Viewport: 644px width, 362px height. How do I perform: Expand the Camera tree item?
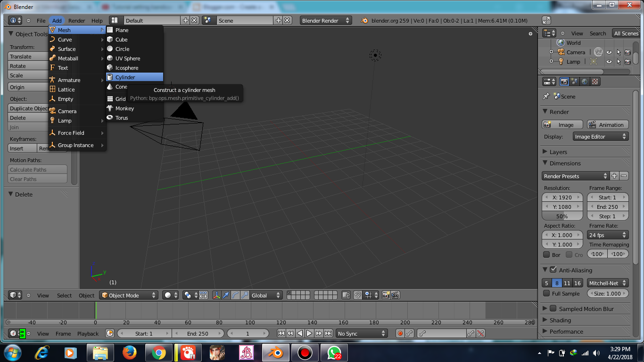(551, 52)
